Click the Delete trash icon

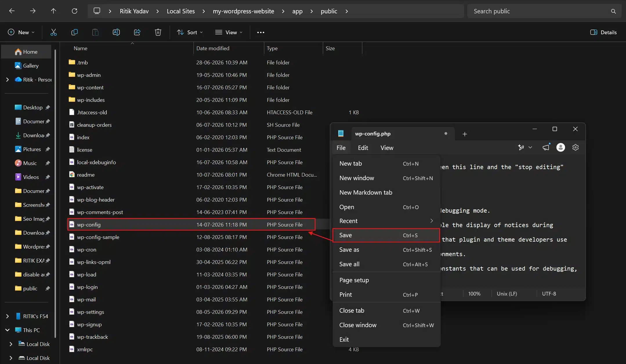click(x=158, y=32)
